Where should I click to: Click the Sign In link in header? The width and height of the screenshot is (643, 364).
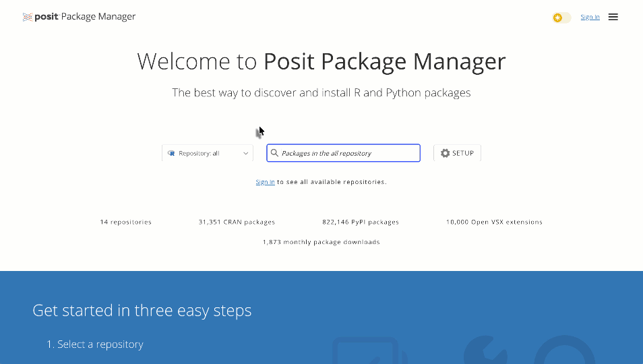(x=590, y=18)
